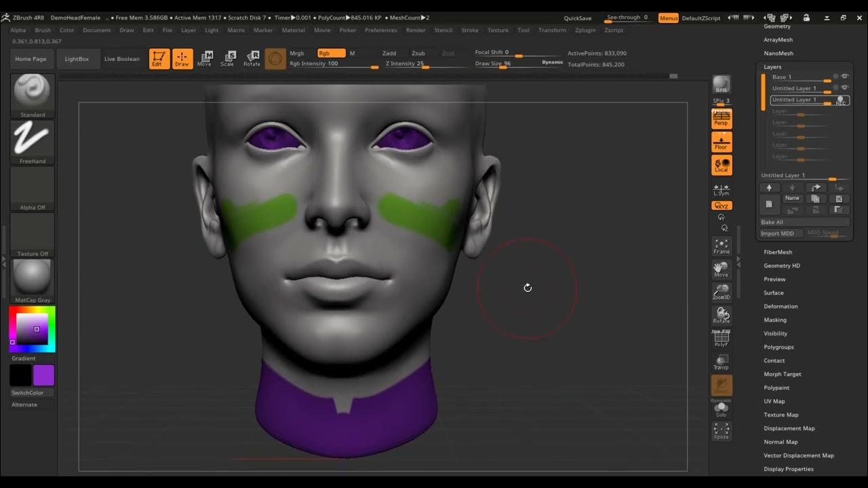Open the Texture menu
868x488 pixels.
[x=498, y=30]
